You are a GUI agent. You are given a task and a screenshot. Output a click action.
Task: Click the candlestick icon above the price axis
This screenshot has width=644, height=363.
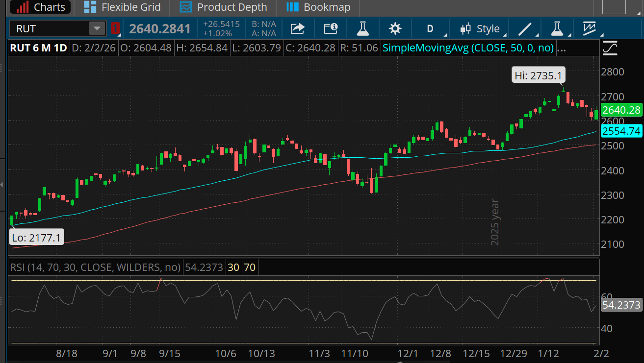pyautogui.click(x=610, y=48)
